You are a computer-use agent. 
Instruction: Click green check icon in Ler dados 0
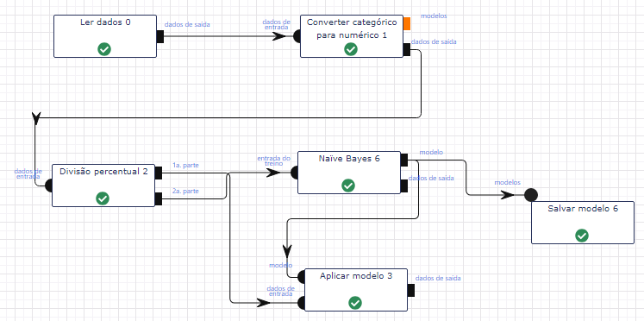coord(104,49)
